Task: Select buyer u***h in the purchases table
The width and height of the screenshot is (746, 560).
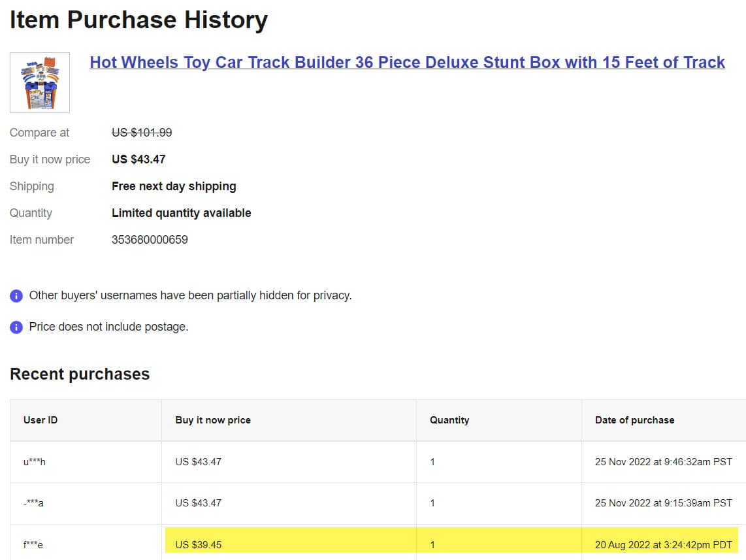Action: pyautogui.click(x=35, y=462)
